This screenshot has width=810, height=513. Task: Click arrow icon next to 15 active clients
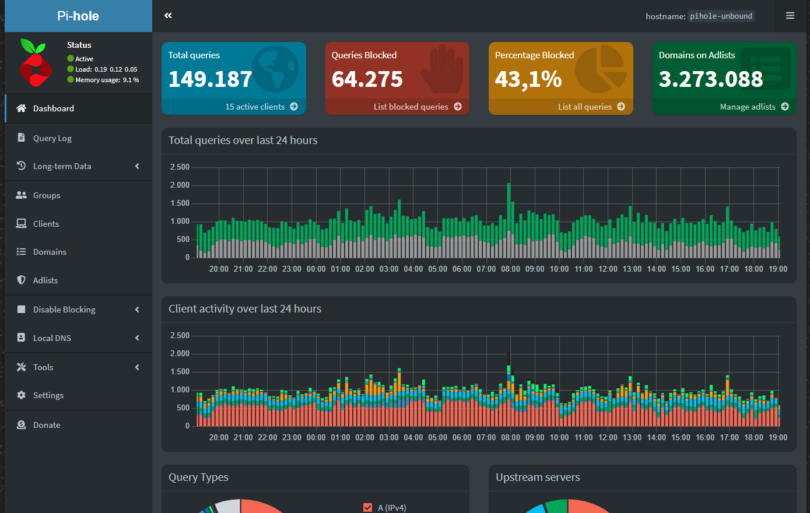(294, 106)
